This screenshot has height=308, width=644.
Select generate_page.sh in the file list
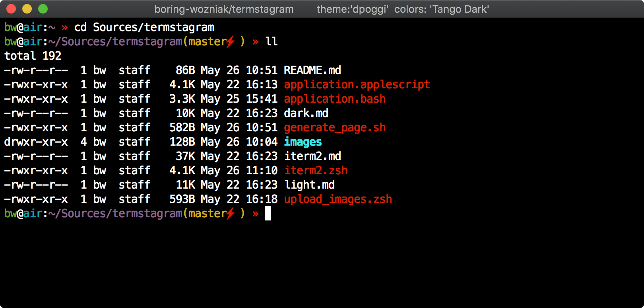coord(334,128)
